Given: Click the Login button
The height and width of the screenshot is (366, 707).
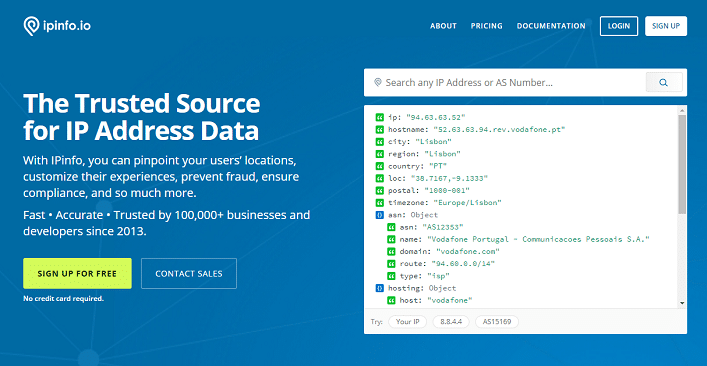Looking at the screenshot, I should [x=619, y=26].
